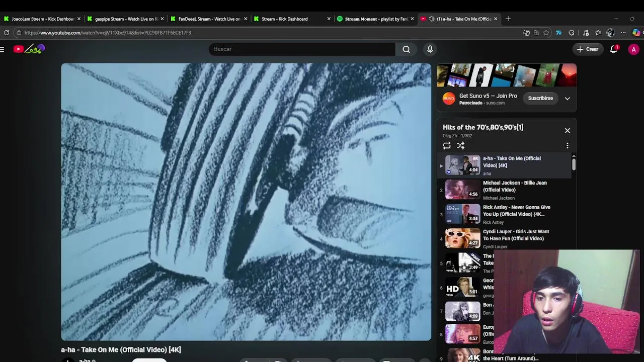The image size is (644, 362).
Task: Click the playlist panel scrollbar
Action: (x=574, y=163)
